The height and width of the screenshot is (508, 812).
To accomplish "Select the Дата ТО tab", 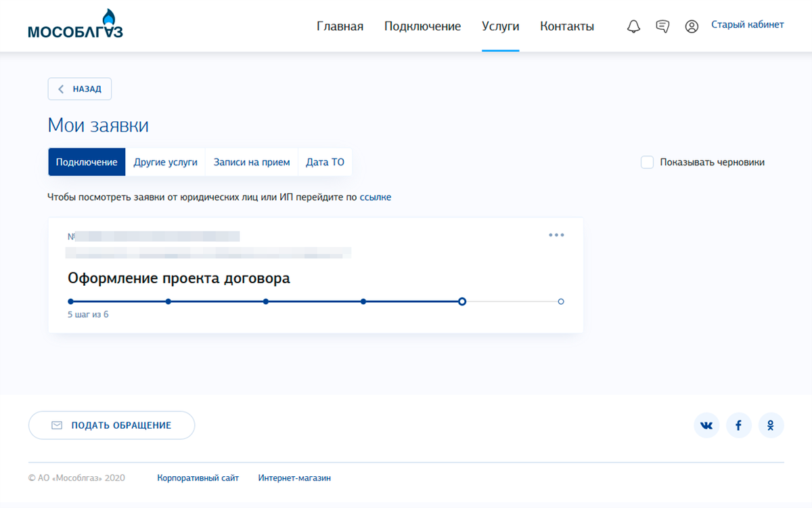I will (x=325, y=162).
